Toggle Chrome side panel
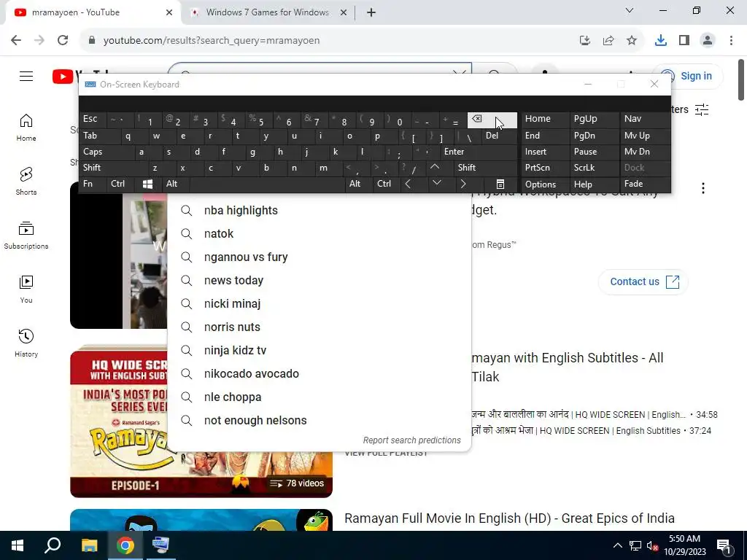This screenshot has width=747, height=560. (x=684, y=41)
